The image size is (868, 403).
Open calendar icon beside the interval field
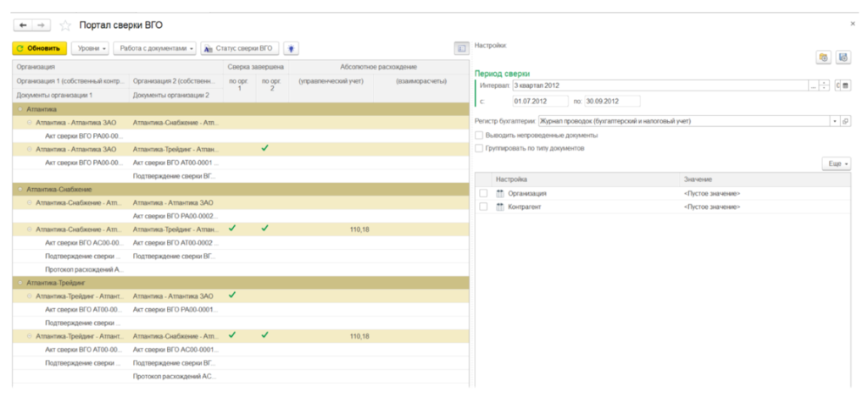(846, 86)
